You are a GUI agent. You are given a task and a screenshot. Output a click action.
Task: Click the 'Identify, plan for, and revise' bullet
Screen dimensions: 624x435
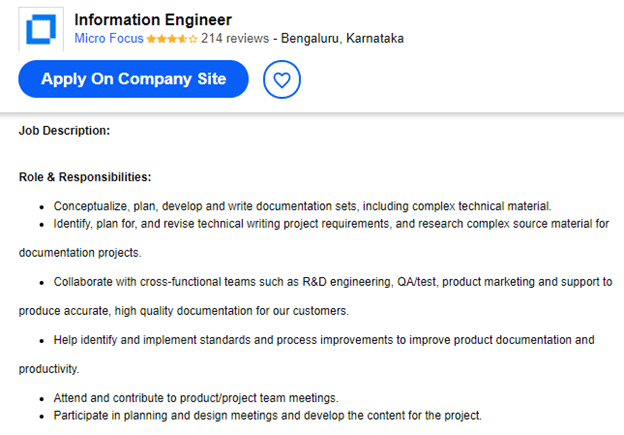coord(331,224)
